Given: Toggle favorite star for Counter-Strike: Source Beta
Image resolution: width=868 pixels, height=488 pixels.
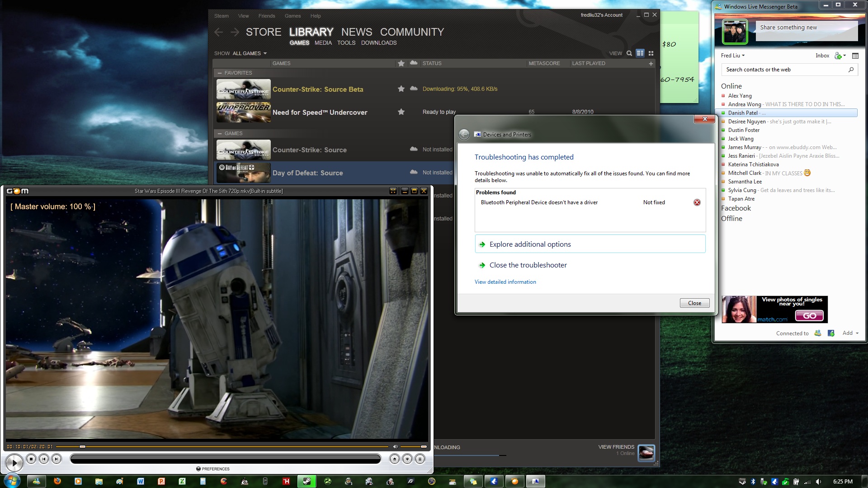Looking at the screenshot, I should click(x=401, y=89).
